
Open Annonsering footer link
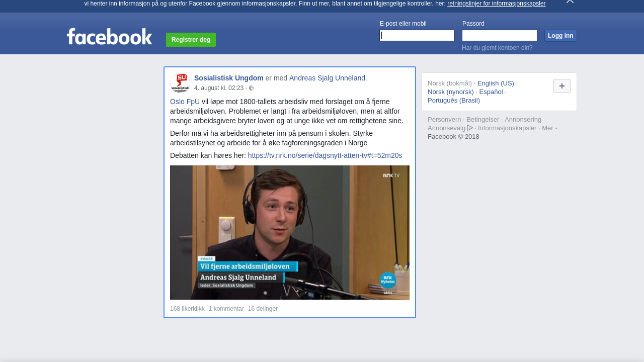coord(523,120)
